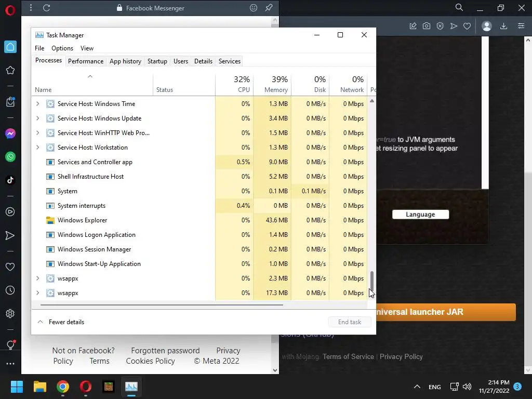Open Messenger panel kebab menu
This screenshot has width=532, height=399.
point(31,7)
